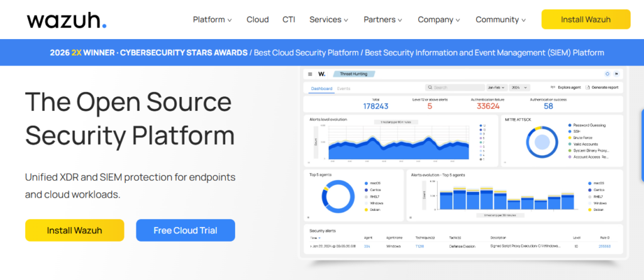Click the Signed Script Proxy Execution description

point(525,246)
